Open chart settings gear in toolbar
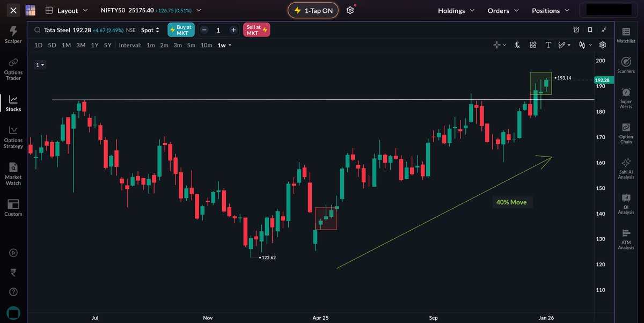Viewport: 644px width, 323px height. [603, 45]
